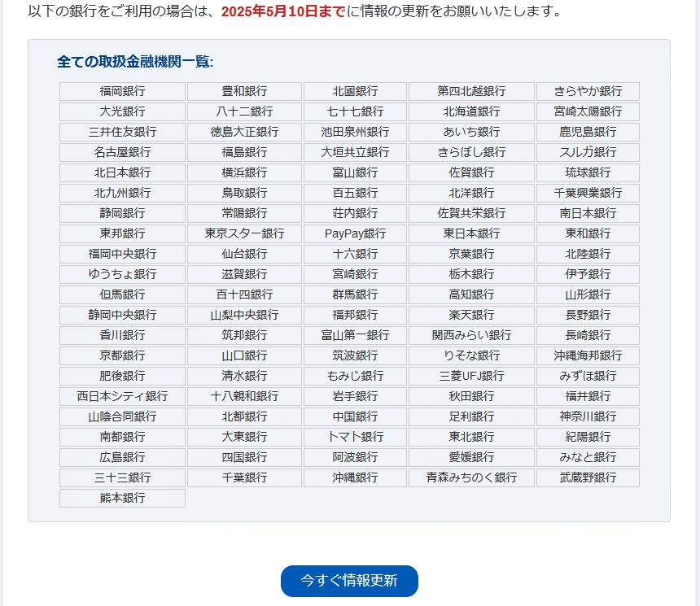Click 八十二銀行 cell

click(244, 111)
